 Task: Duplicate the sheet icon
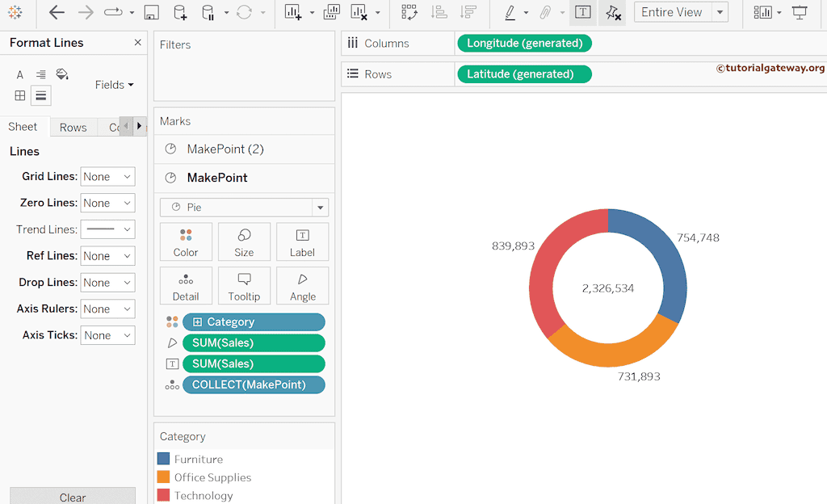[x=331, y=12]
